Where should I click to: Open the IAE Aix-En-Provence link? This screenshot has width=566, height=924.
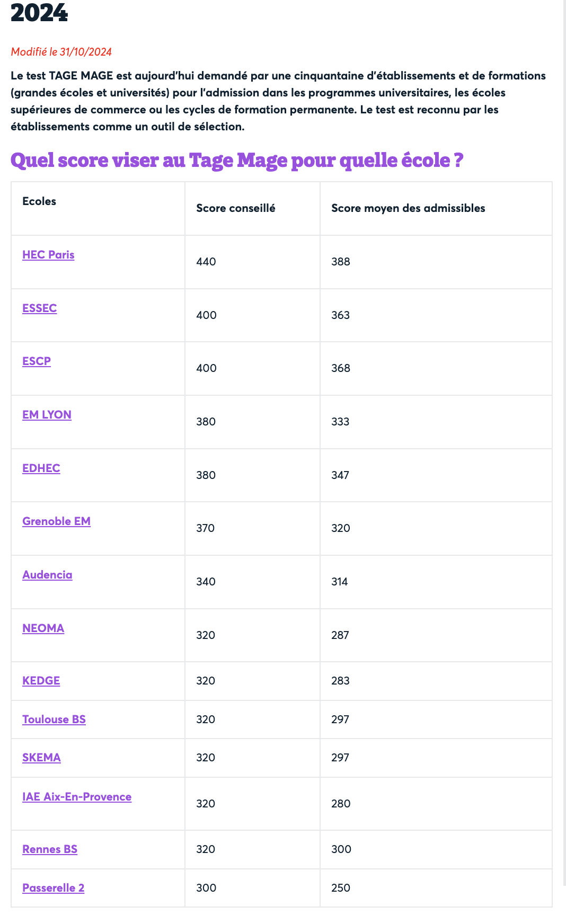point(77,797)
